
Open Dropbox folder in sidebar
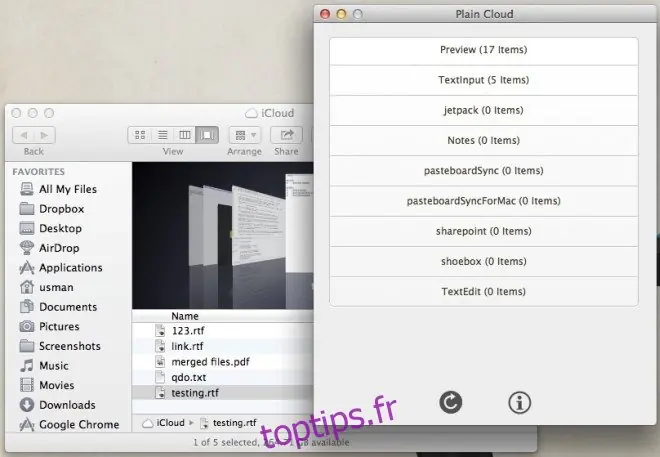[x=52, y=209]
